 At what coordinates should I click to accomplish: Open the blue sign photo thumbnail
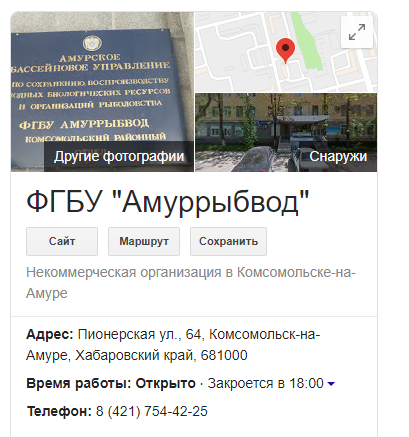coord(102,92)
